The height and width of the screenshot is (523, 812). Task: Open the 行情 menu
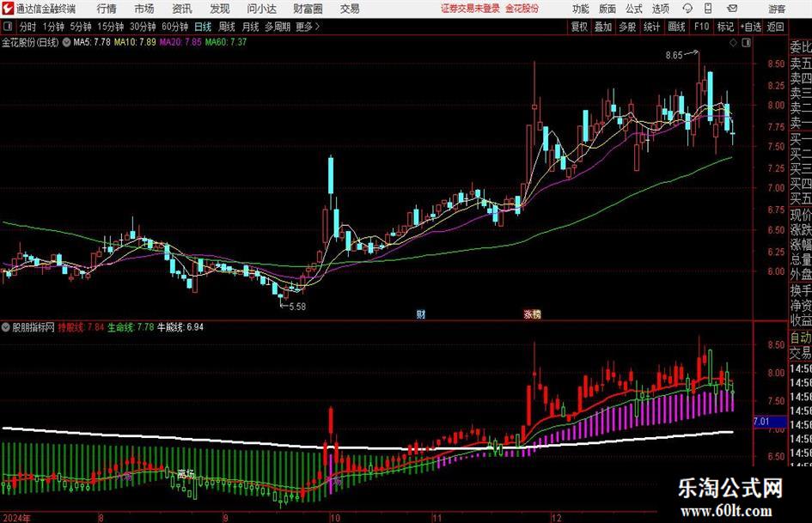pyautogui.click(x=107, y=9)
